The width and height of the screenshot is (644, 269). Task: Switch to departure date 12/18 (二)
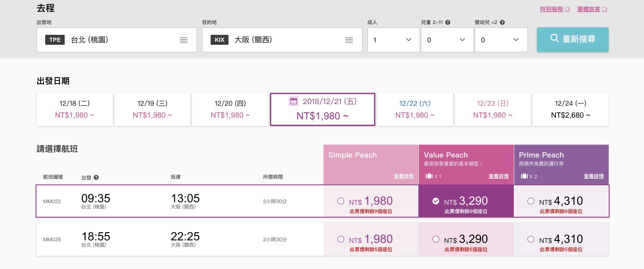pyautogui.click(x=74, y=109)
